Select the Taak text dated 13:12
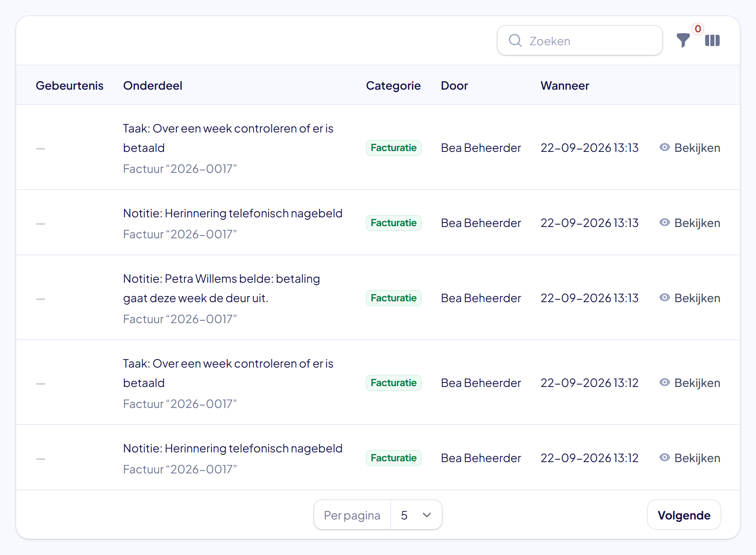This screenshot has width=756, height=555. click(x=228, y=373)
